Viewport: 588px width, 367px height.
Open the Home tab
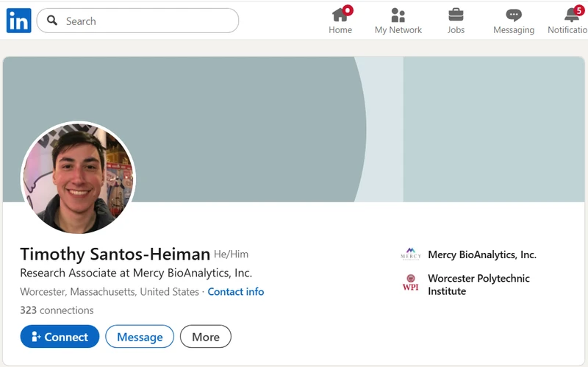(340, 21)
